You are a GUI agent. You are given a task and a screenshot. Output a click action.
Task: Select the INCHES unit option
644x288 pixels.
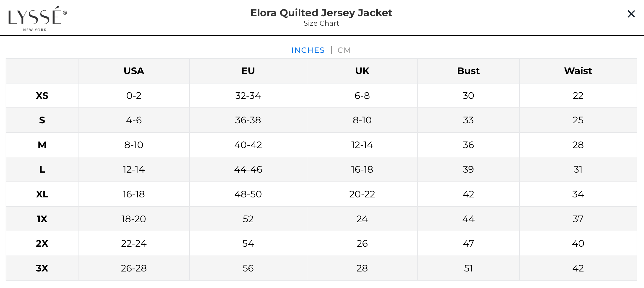coord(308,50)
